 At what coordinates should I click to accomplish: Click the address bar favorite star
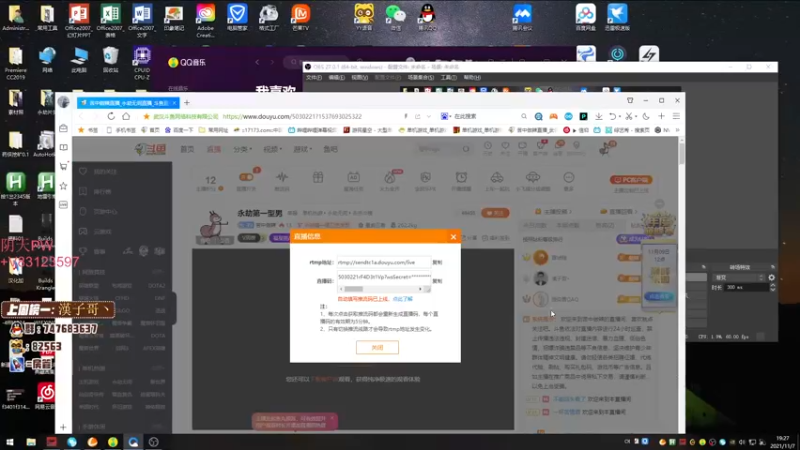point(146,116)
